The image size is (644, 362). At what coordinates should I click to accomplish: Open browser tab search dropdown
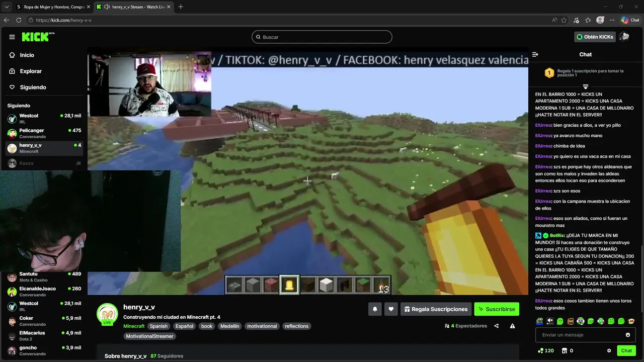coord(7,7)
